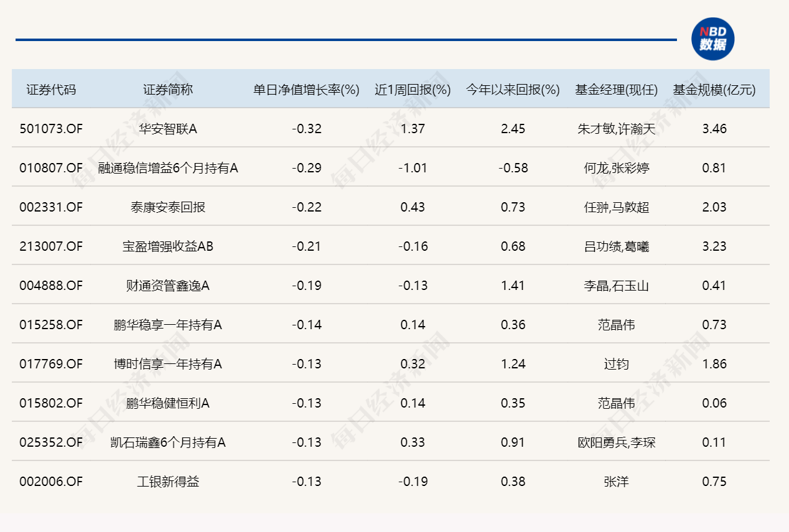Click fund code 010807.OF
The image size is (789, 532).
tap(50, 168)
